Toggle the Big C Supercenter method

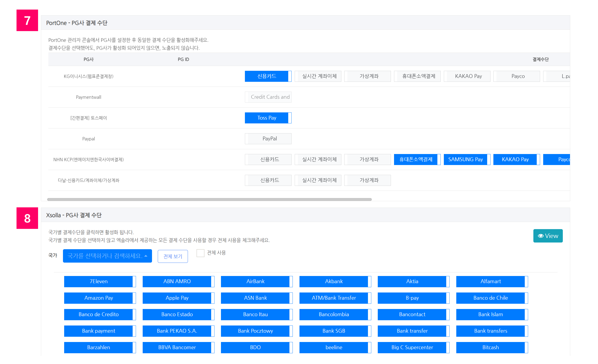[414, 347]
